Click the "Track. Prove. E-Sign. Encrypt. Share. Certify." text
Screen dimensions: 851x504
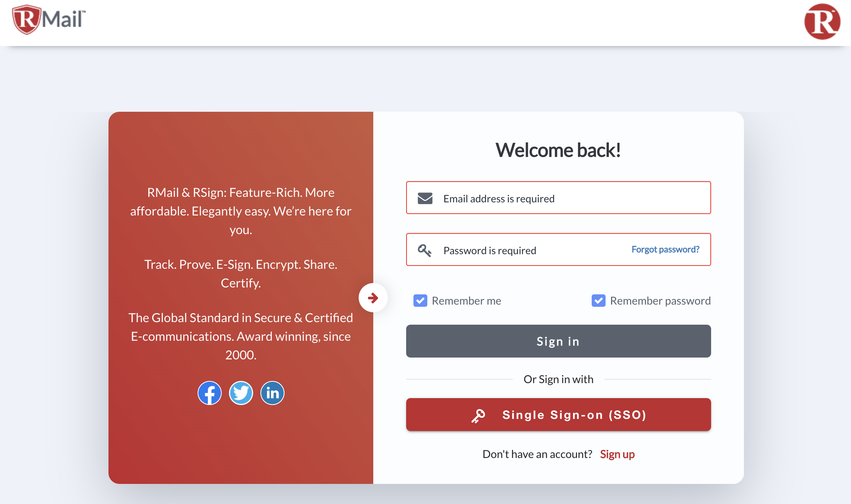(241, 274)
